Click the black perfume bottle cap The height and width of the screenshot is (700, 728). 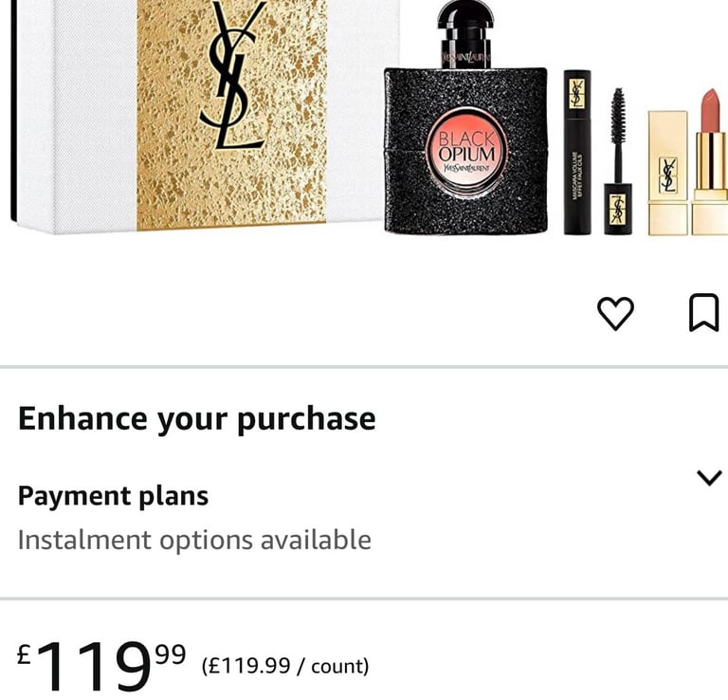pyautogui.click(x=465, y=34)
